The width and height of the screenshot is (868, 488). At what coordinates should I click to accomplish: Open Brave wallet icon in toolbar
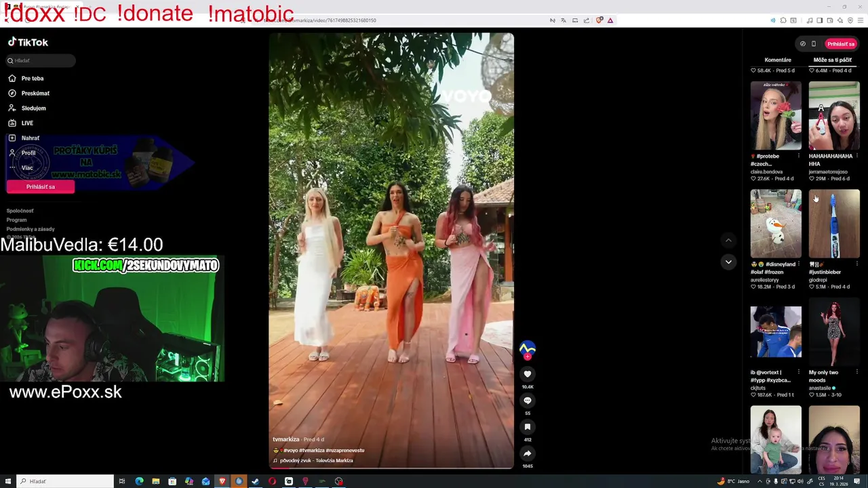point(830,20)
